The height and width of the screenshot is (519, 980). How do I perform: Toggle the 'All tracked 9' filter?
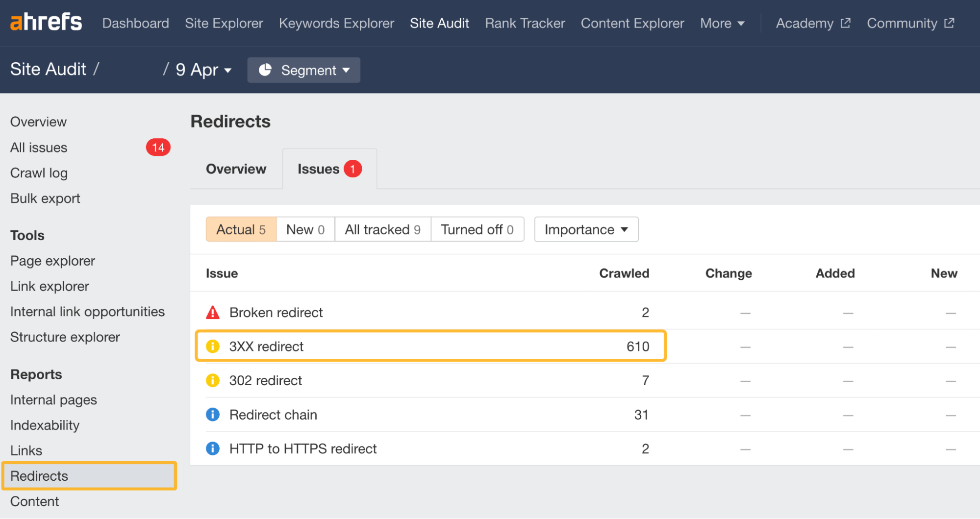tap(382, 229)
